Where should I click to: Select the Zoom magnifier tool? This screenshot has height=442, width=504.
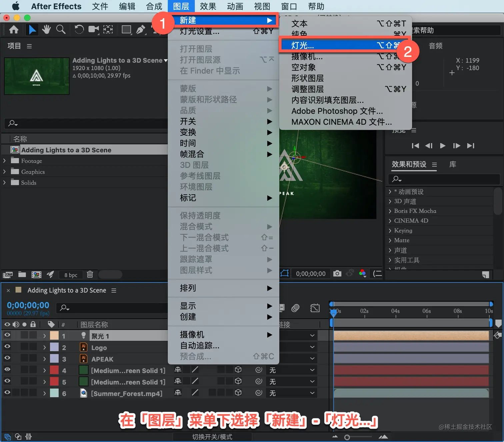coord(61,30)
